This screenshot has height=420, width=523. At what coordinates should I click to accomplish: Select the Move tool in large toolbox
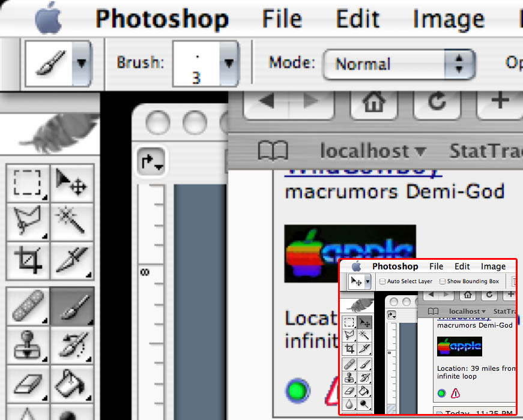[x=71, y=183]
